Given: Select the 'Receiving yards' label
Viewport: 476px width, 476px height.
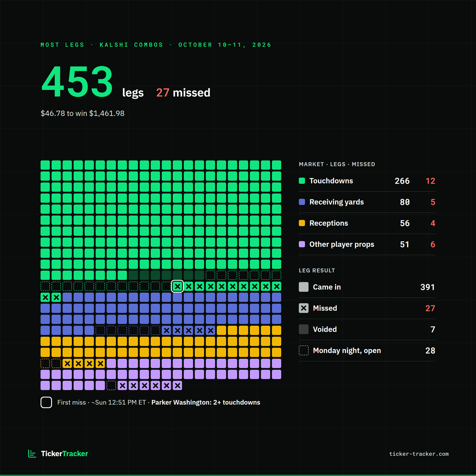Looking at the screenshot, I should (x=336, y=202).
